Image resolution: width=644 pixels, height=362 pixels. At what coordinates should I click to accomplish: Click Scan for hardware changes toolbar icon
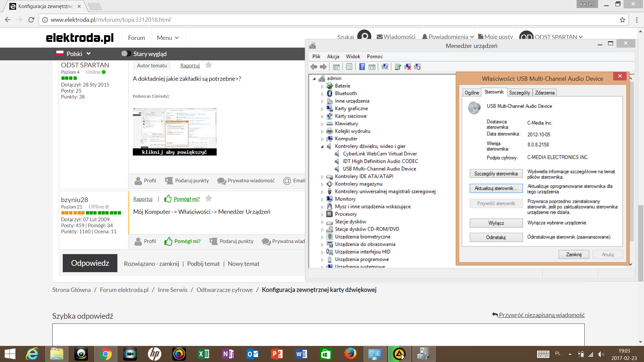tap(385, 67)
